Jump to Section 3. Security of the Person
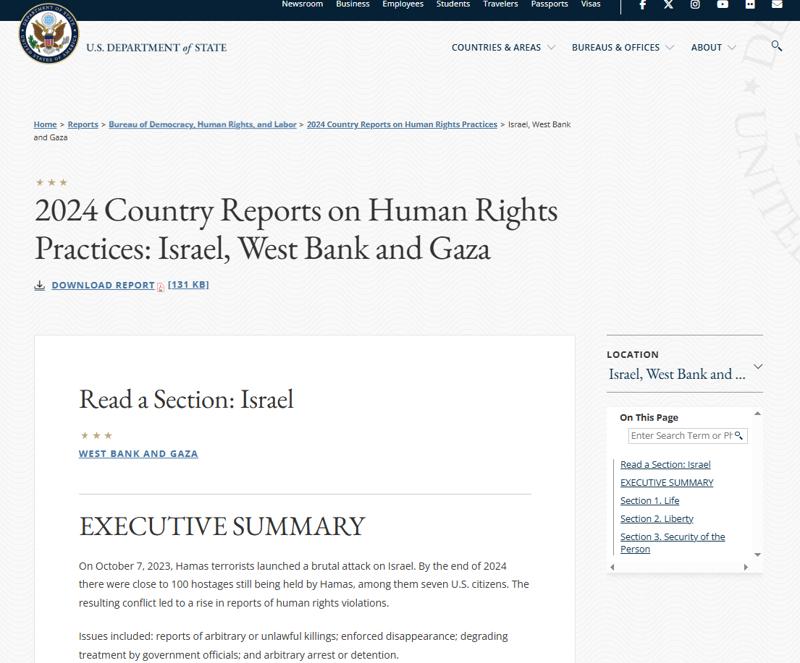 tap(672, 543)
